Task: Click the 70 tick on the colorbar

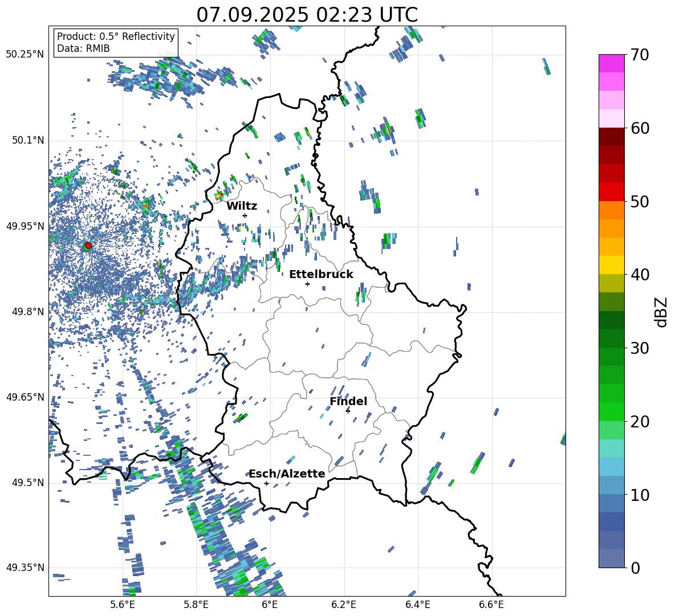Action: [639, 55]
